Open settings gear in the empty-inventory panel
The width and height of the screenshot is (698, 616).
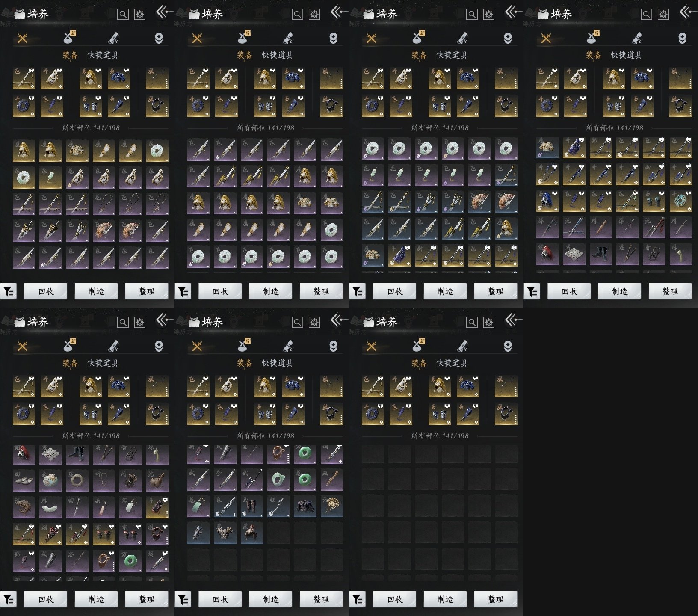pos(488,322)
